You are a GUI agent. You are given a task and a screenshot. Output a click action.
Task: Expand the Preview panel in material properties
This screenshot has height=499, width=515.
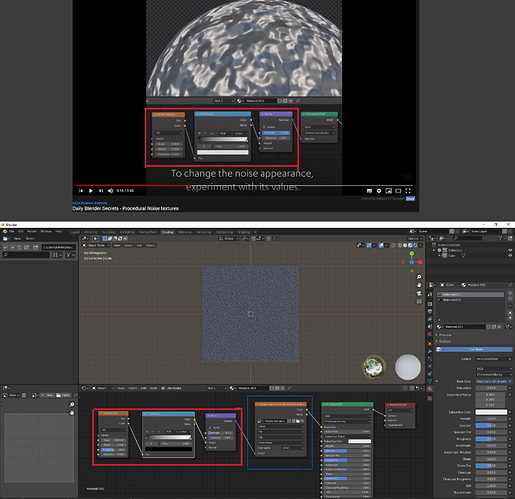coord(445,335)
